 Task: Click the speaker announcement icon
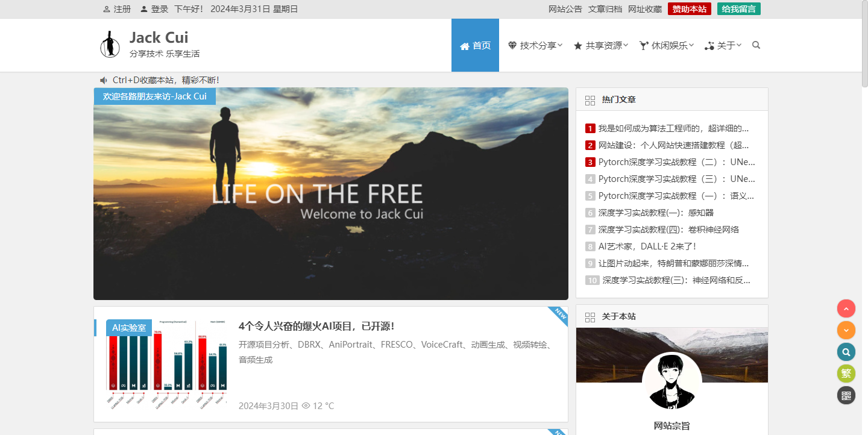(x=104, y=80)
